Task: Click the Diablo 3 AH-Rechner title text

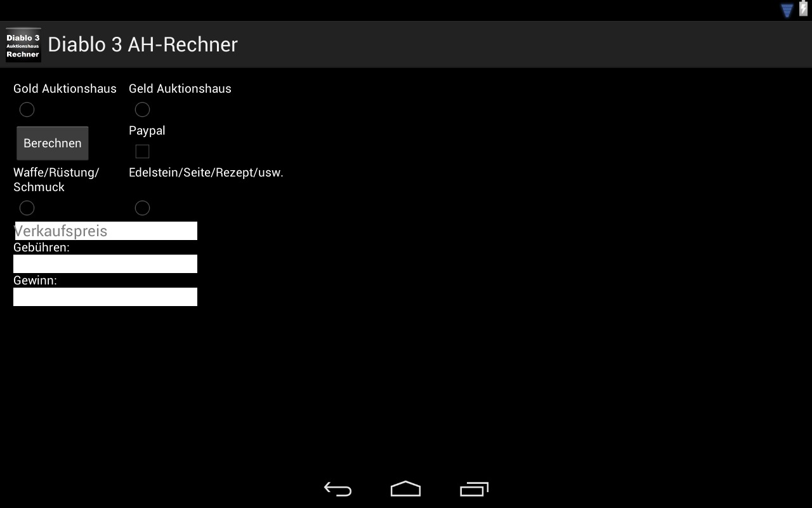Action: pos(143,44)
